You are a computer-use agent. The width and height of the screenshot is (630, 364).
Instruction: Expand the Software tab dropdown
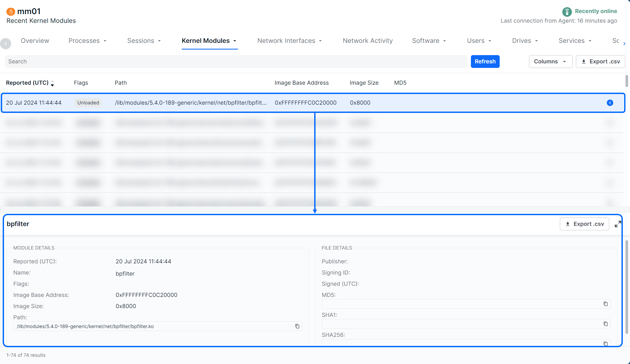pyautogui.click(x=445, y=41)
